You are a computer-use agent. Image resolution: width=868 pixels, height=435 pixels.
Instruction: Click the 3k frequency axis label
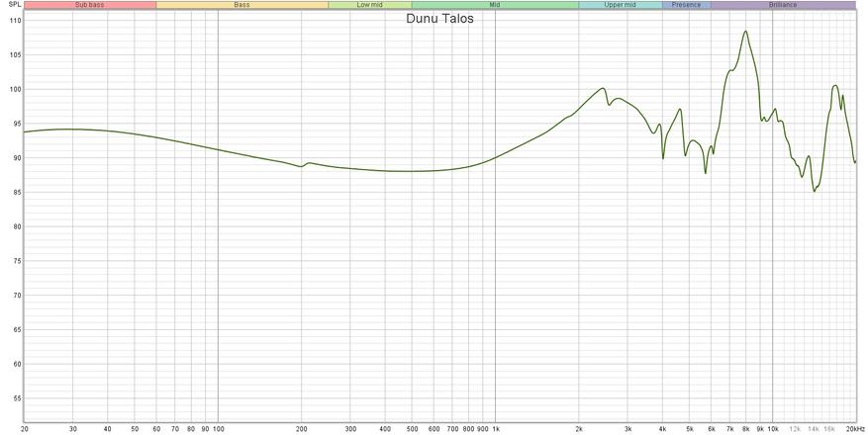627,429
